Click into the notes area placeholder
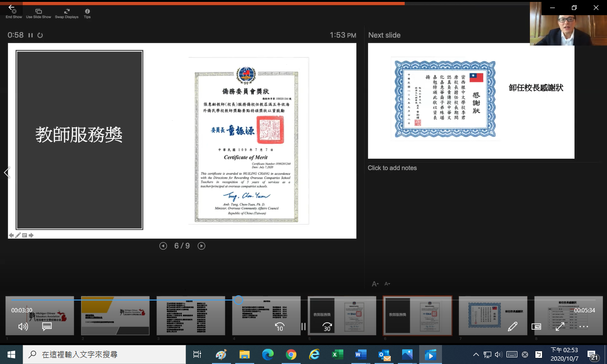The image size is (607, 364). 392,168
